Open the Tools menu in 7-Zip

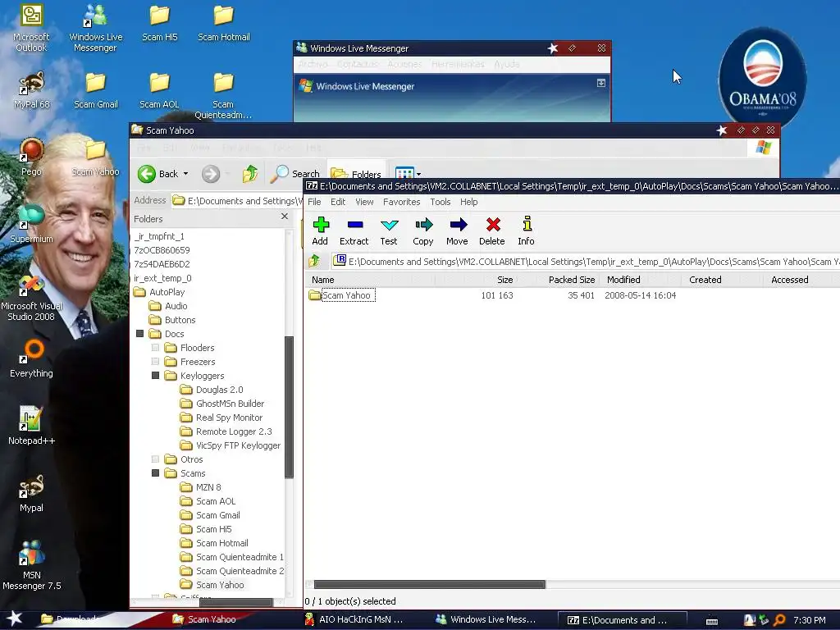pos(441,202)
